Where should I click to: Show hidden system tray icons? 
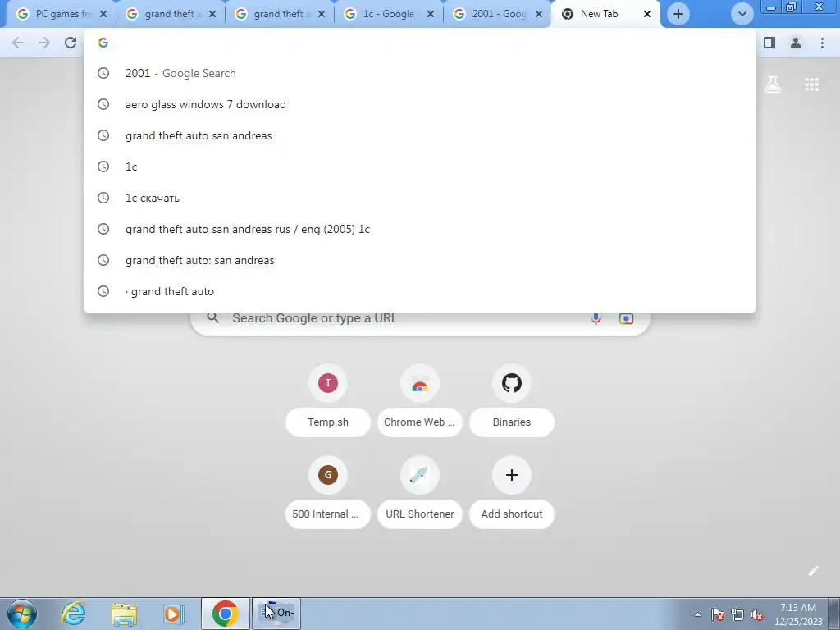[697, 614]
